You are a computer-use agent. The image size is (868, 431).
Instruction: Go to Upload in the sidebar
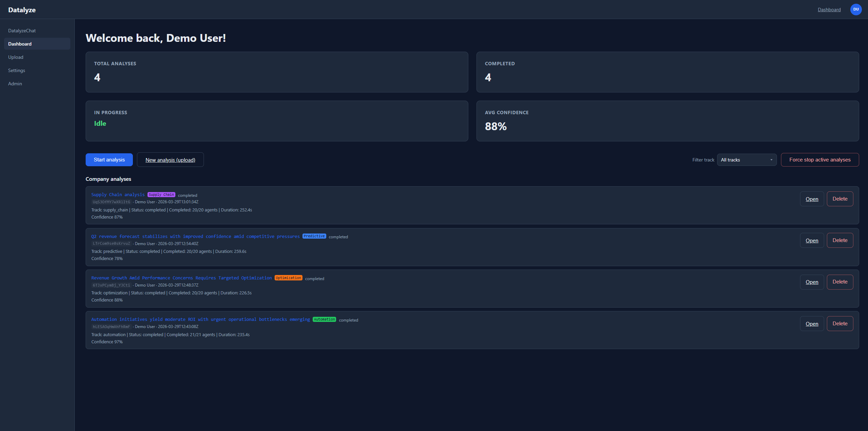[x=16, y=57]
